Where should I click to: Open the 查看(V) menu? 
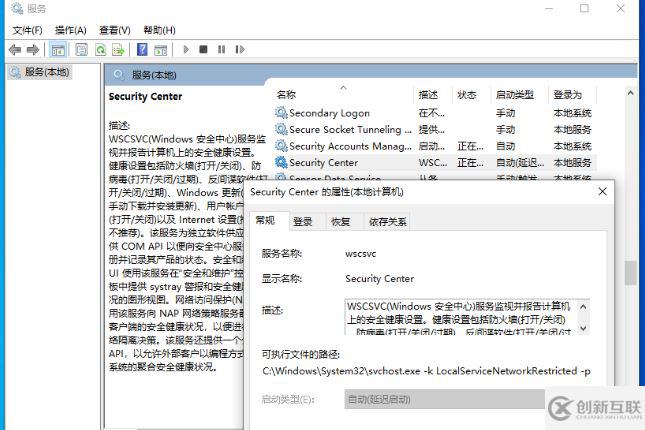pyautogui.click(x=115, y=30)
